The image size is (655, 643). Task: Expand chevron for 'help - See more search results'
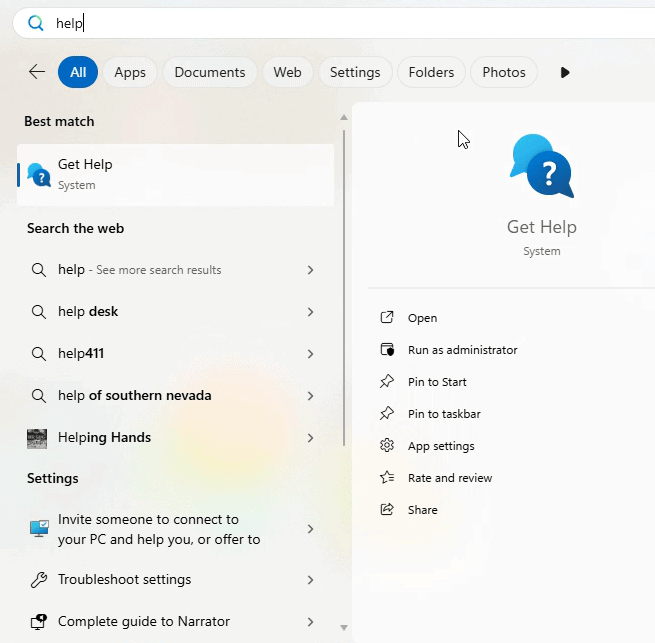click(x=310, y=270)
